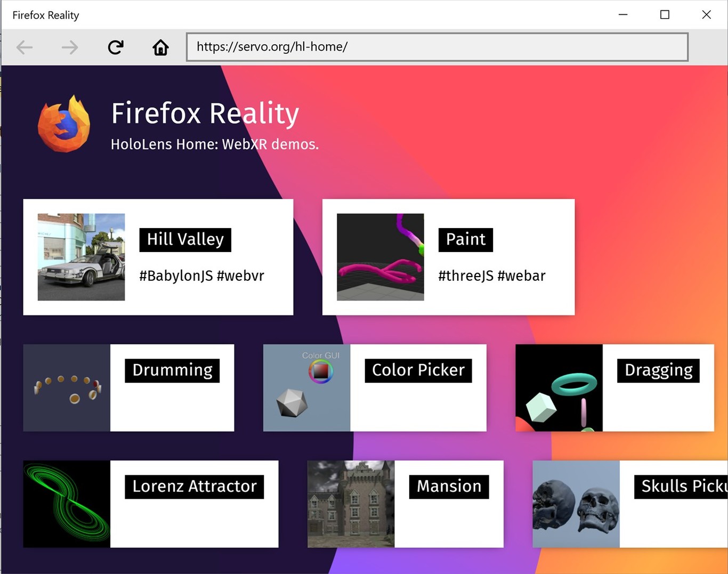
Task: Click the forward navigation arrow
Action: 70,47
